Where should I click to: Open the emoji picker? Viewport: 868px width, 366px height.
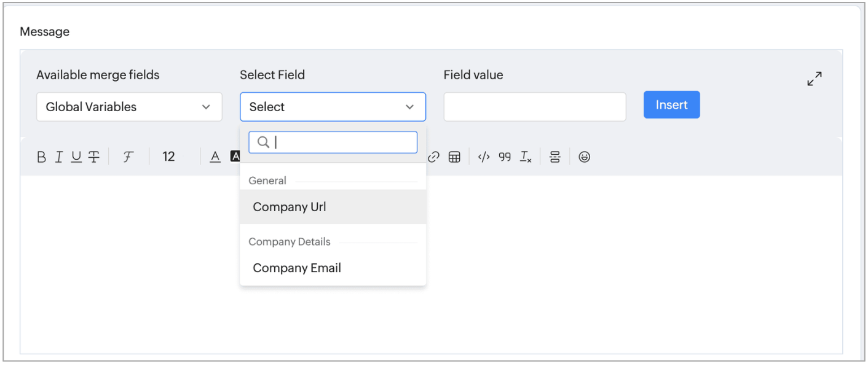point(585,157)
